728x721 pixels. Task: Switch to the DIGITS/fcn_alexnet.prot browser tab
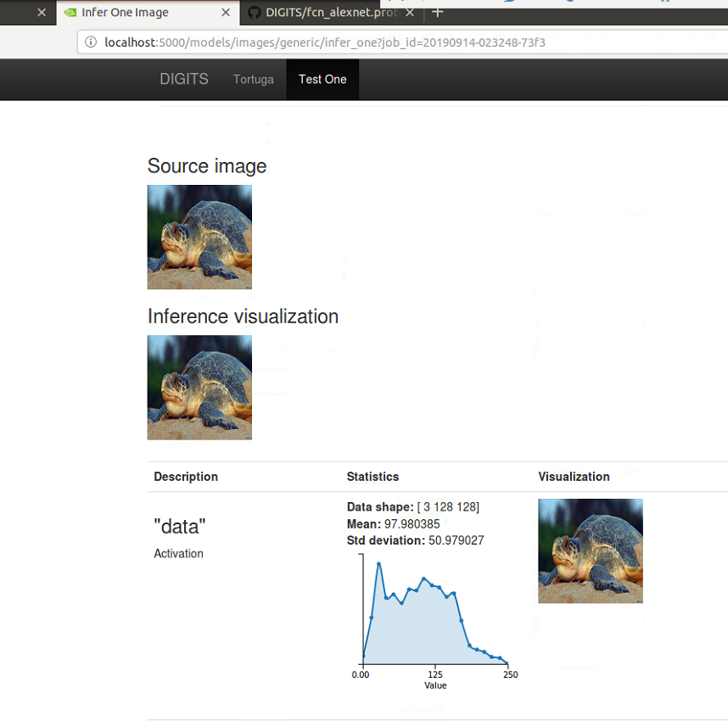[x=327, y=13]
